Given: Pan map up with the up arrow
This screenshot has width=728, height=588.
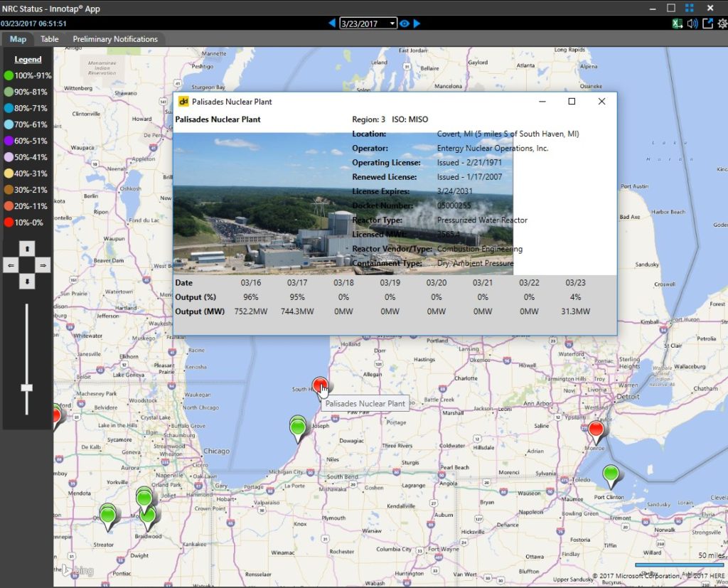Looking at the screenshot, I should (x=27, y=248).
